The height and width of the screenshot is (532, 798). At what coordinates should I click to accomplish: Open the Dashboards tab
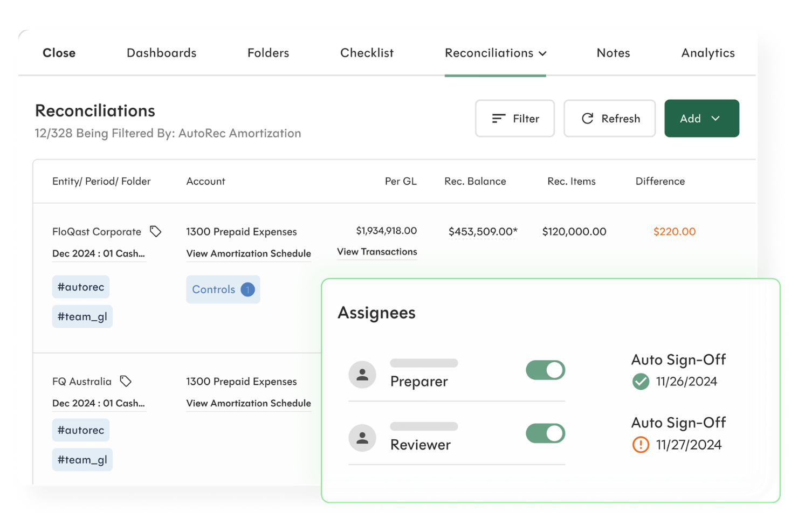pos(161,53)
